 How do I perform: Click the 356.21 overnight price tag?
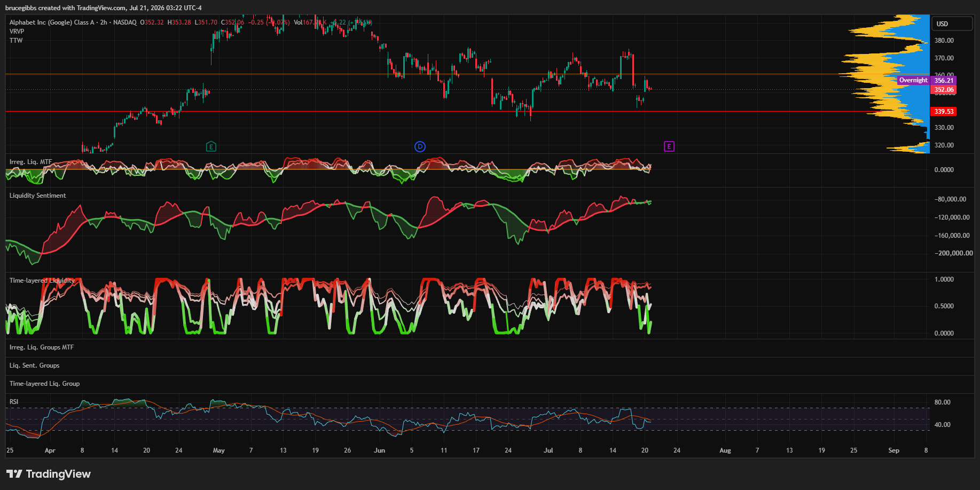tap(944, 80)
